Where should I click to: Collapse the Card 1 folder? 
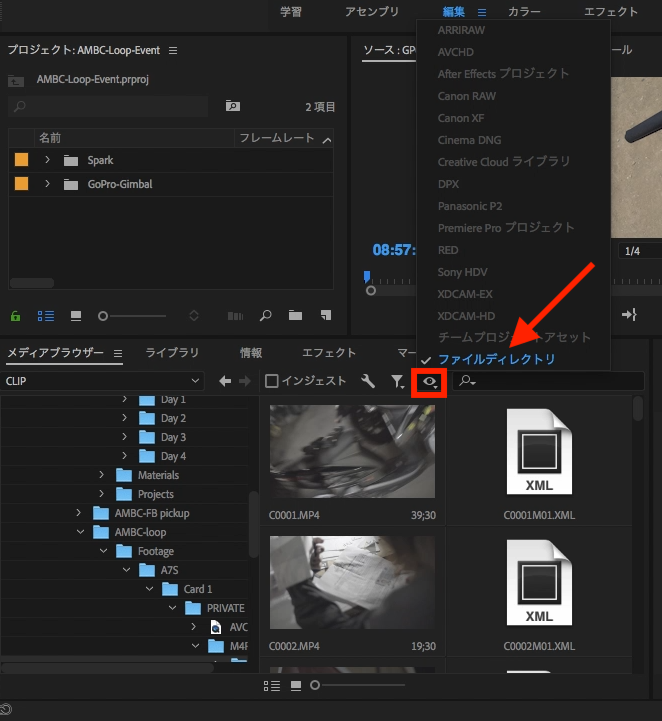click(x=149, y=589)
